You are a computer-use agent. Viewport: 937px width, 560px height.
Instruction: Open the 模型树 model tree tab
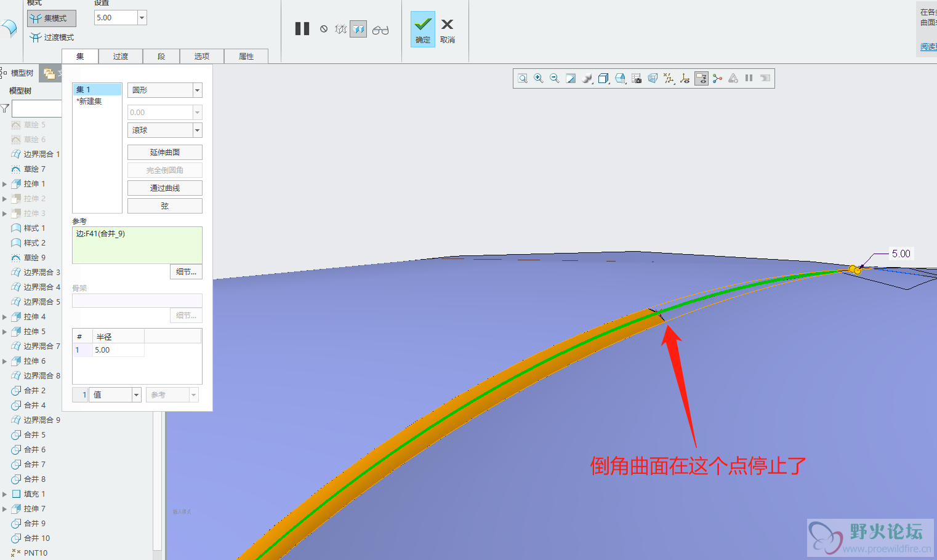19,73
